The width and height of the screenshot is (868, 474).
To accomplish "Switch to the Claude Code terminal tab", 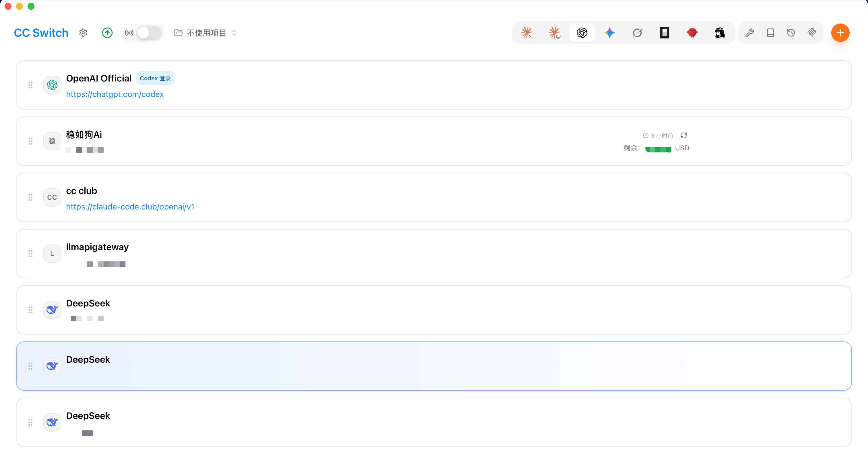I will point(527,33).
